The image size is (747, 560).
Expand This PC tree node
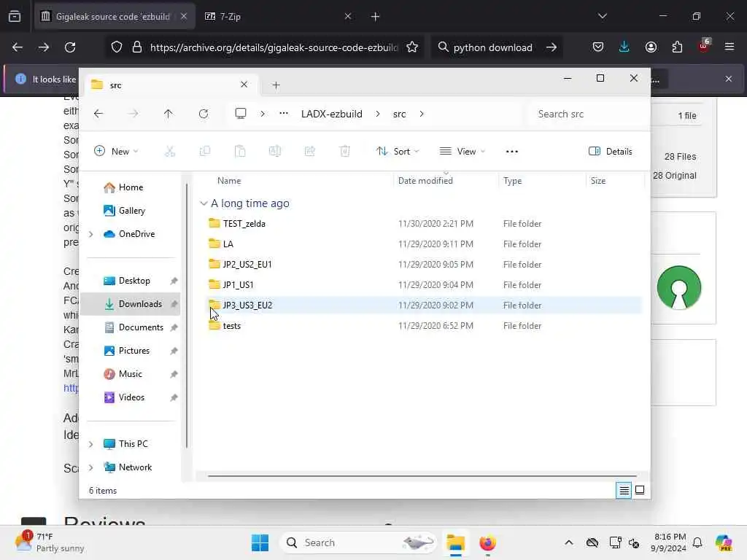click(x=91, y=444)
